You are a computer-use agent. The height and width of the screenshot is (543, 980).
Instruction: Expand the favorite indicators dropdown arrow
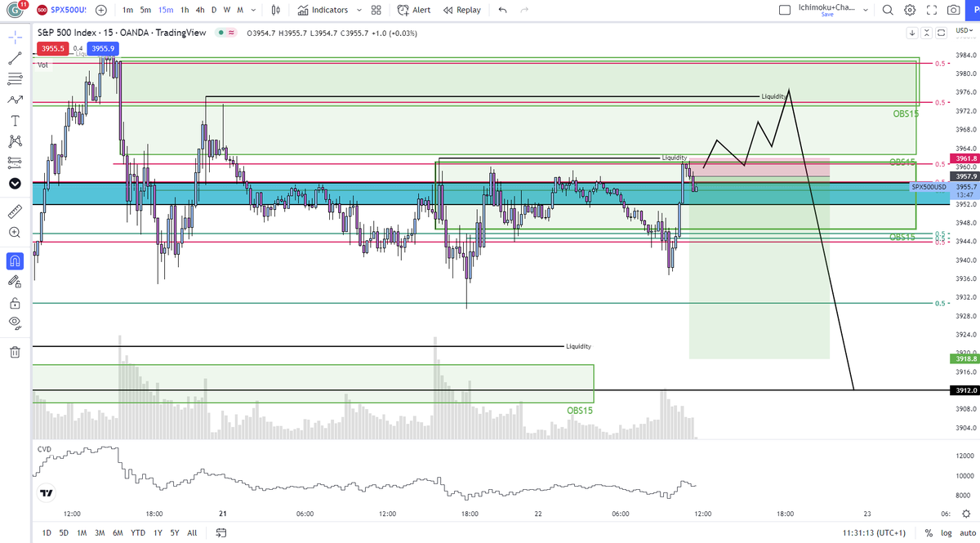click(359, 11)
